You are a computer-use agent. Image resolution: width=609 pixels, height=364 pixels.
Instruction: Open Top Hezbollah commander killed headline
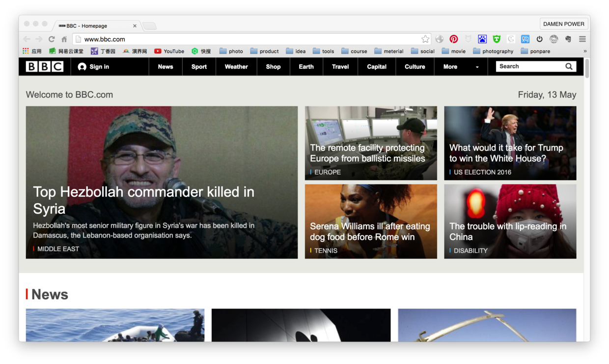[x=143, y=200]
